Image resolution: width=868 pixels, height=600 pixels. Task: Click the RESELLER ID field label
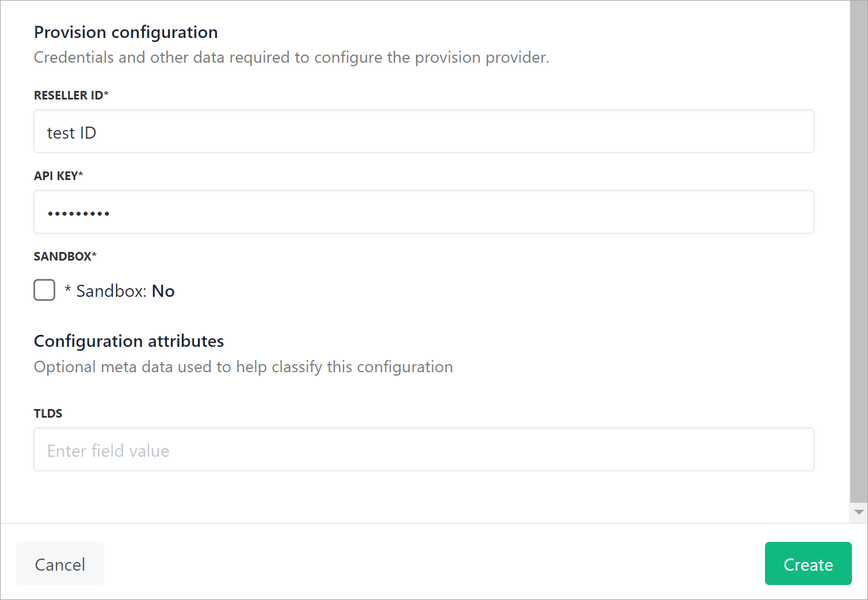click(x=71, y=95)
